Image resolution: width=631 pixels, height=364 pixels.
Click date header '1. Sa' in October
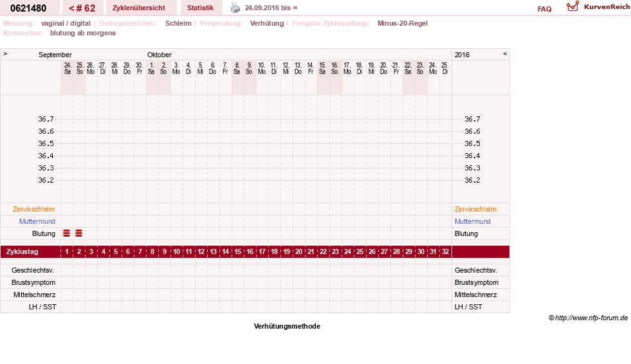(151, 68)
